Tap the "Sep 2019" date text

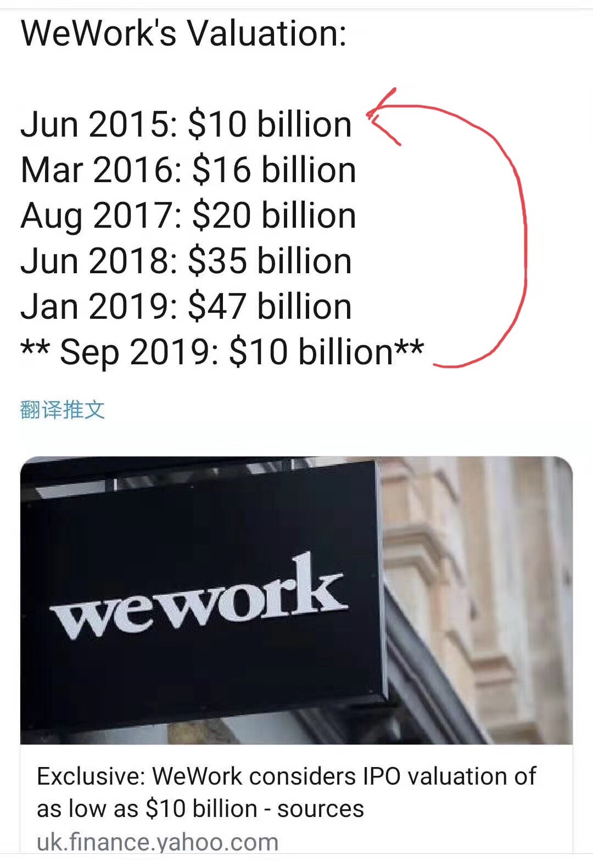pos(140,353)
